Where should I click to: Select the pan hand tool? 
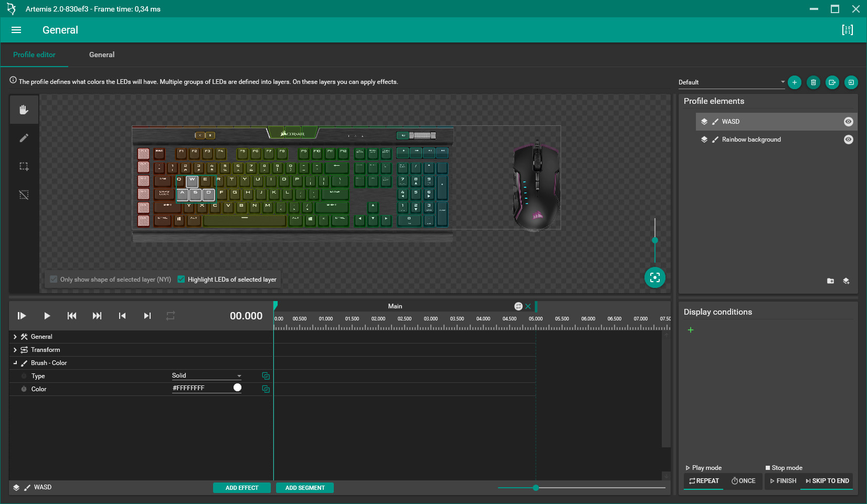click(24, 110)
